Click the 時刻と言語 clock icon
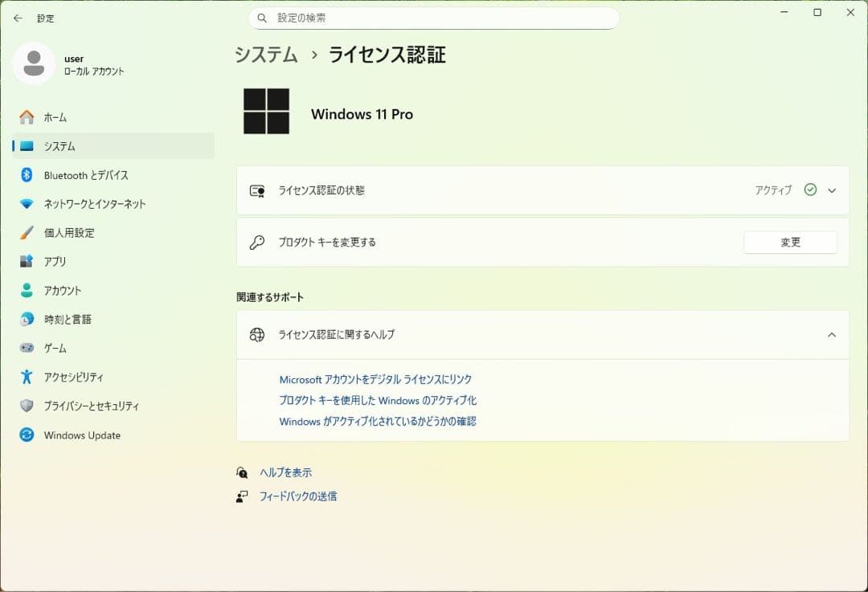Screen dimensions: 868x592 [x=26, y=319]
